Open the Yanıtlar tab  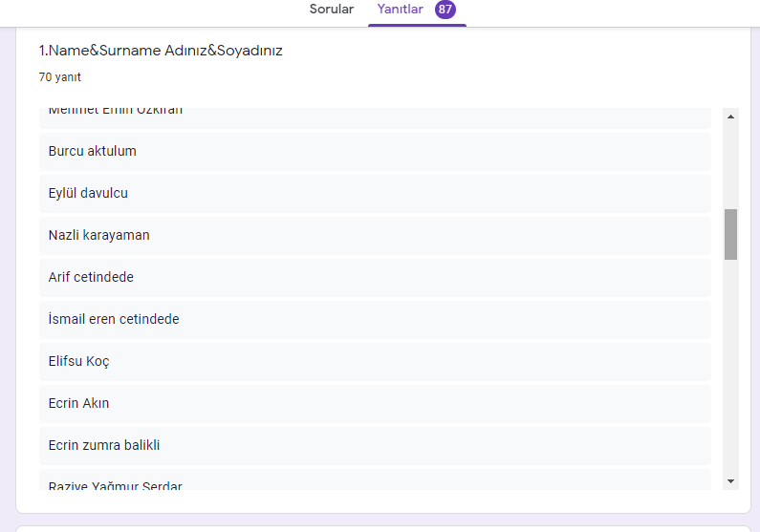tap(400, 10)
